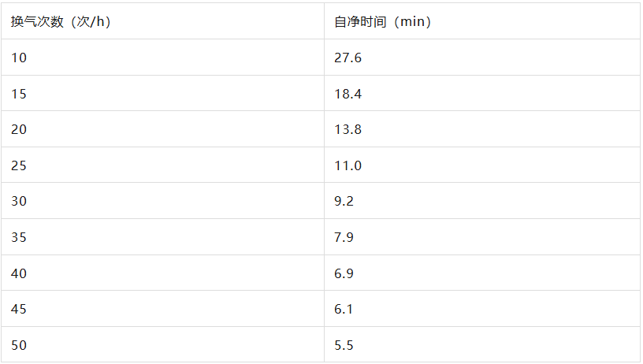
Task: Click the 18.4 value cell
Action: 348,94
